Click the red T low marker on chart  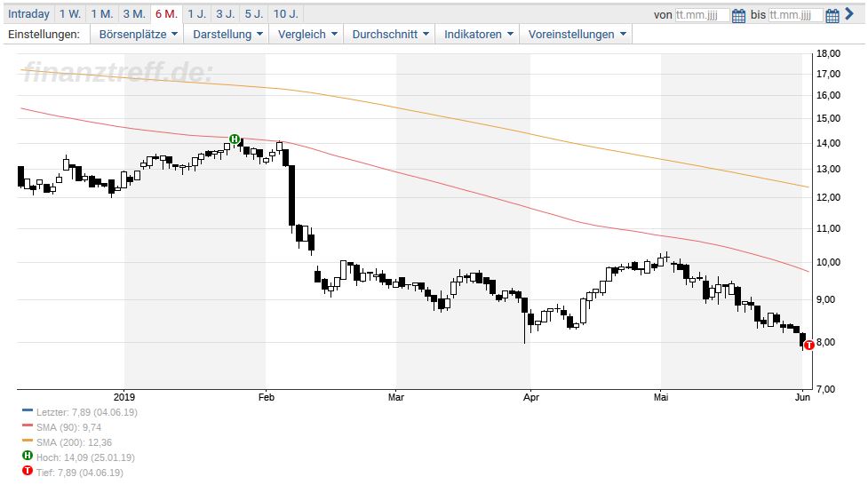[x=808, y=345]
